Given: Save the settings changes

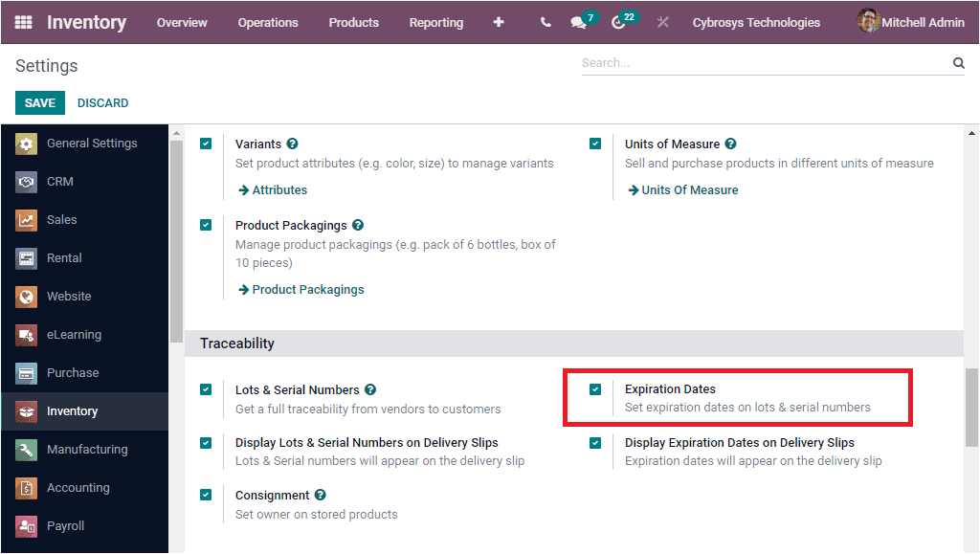Looking at the screenshot, I should coord(39,102).
